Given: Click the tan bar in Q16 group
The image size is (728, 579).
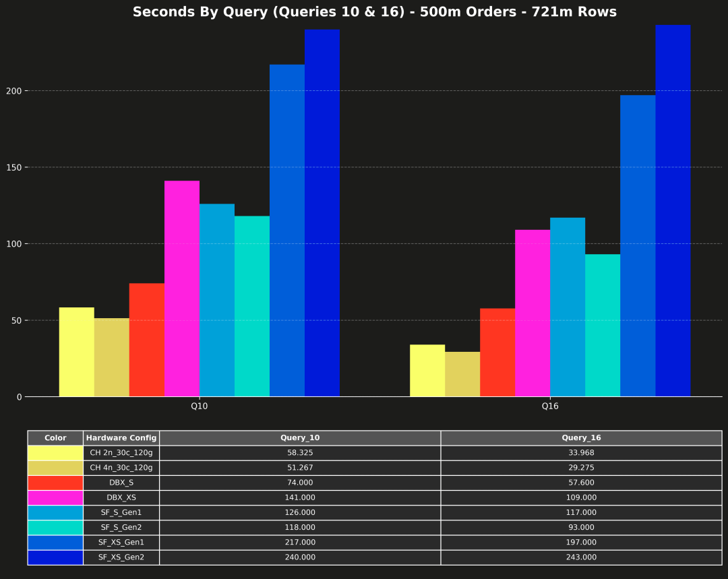Looking at the screenshot, I should (x=462, y=374).
